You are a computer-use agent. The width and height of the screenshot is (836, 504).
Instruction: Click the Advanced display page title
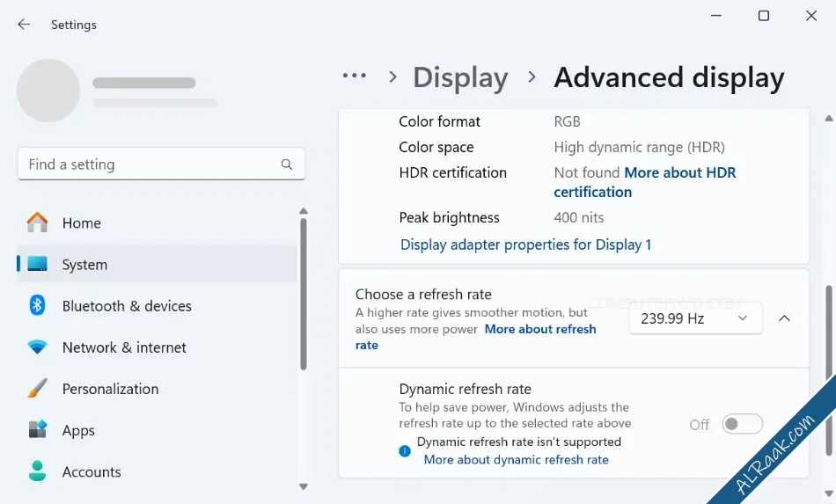pos(669,77)
